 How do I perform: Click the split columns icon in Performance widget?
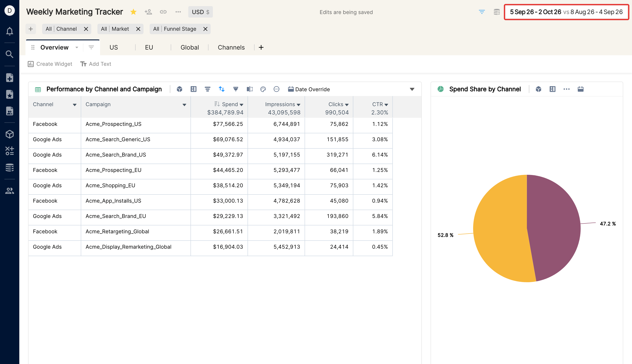pyautogui.click(x=250, y=89)
